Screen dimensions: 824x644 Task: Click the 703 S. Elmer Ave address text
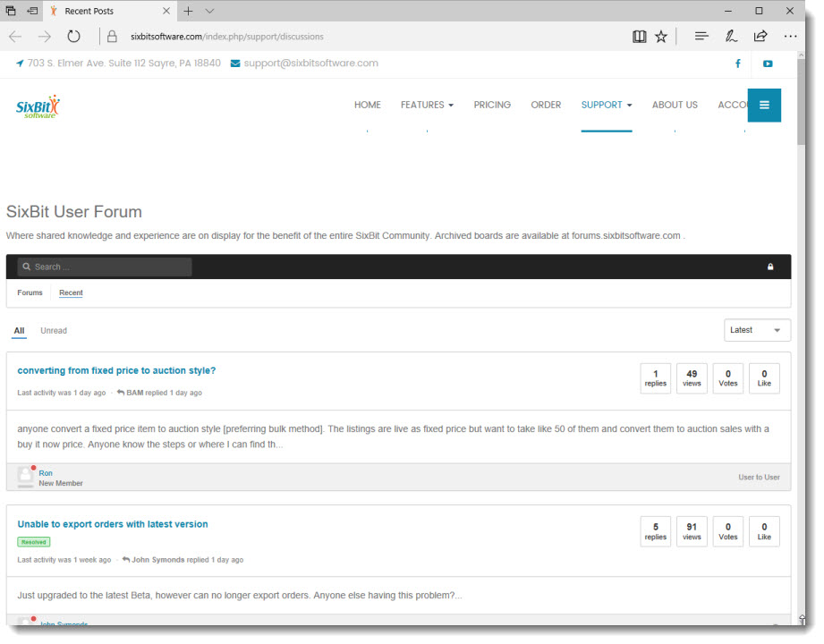tap(124, 63)
